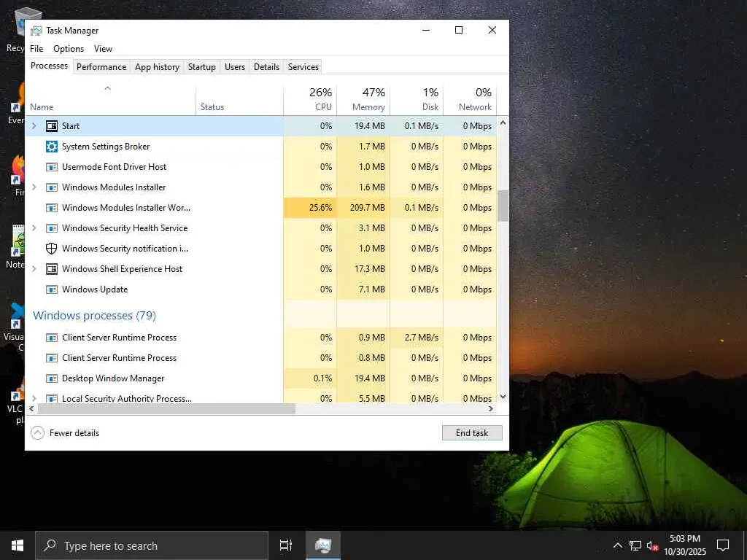Click the vertical scrollbar up arrow
Screen dimensions: 747x560
coord(503,122)
